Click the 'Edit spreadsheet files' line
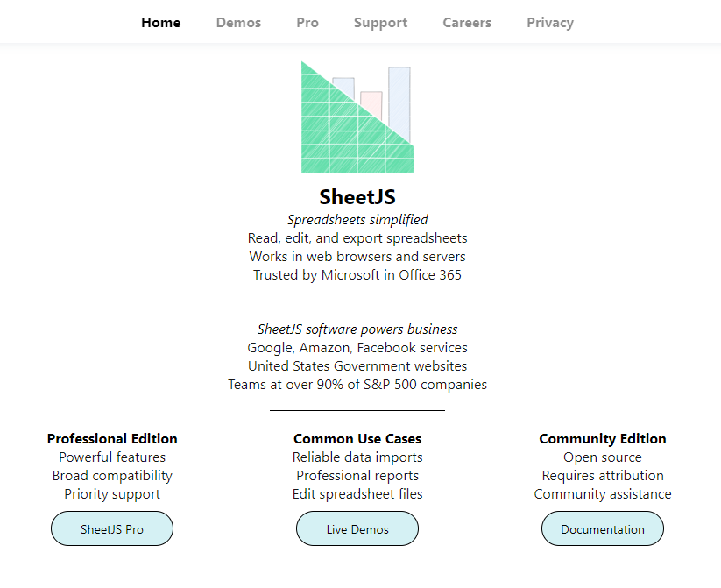721x588 pixels. pyautogui.click(x=357, y=493)
